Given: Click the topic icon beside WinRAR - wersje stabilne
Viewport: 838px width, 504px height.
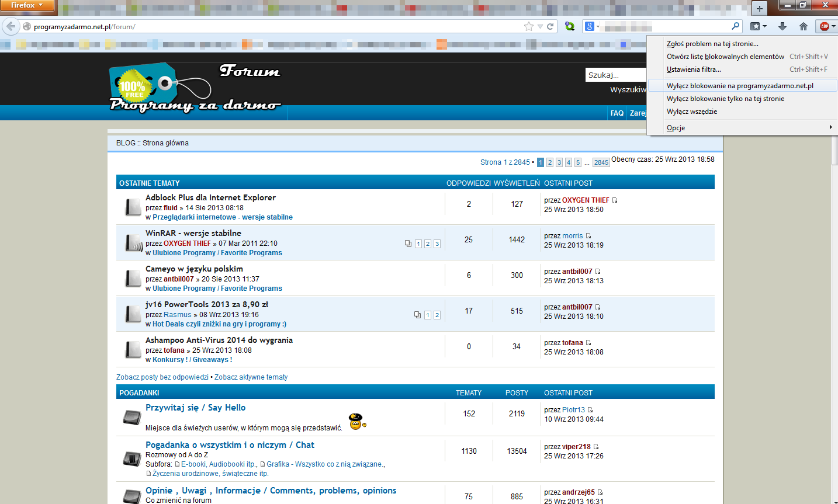Looking at the screenshot, I should click(x=134, y=243).
